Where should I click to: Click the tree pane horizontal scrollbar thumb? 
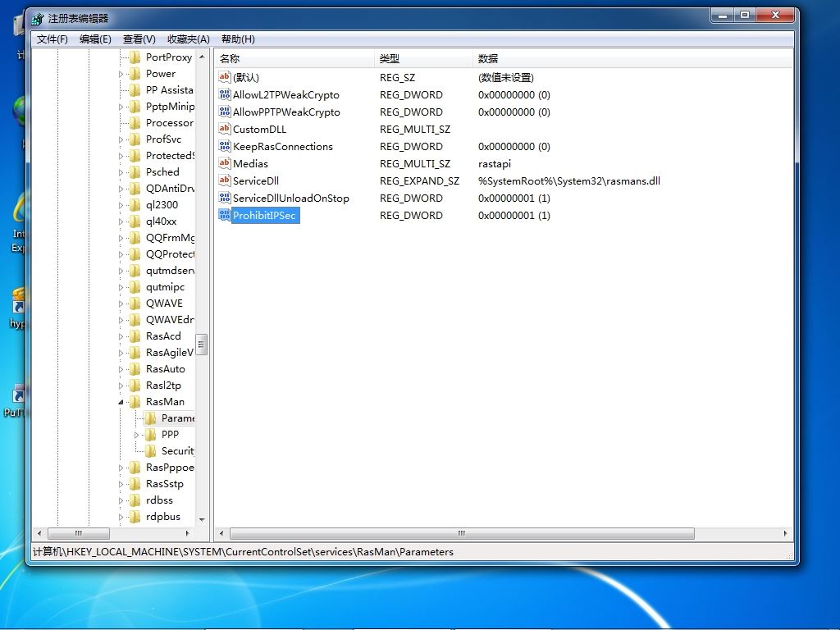pyautogui.click(x=79, y=533)
